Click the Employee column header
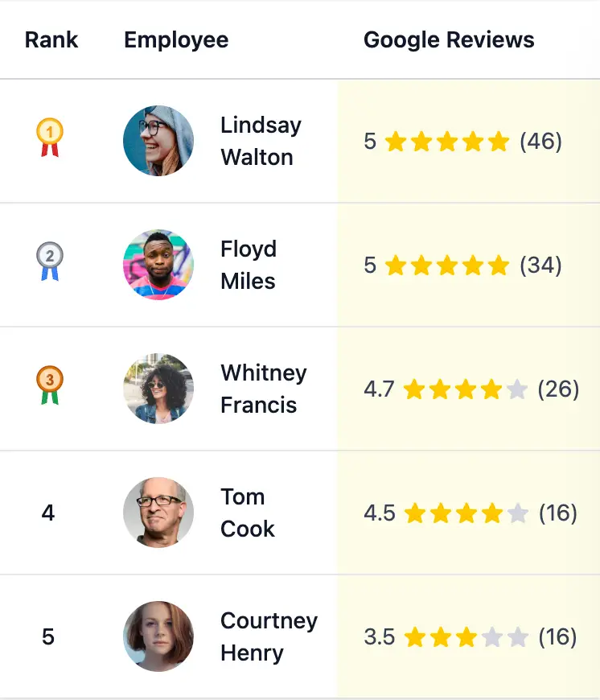 click(x=175, y=39)
